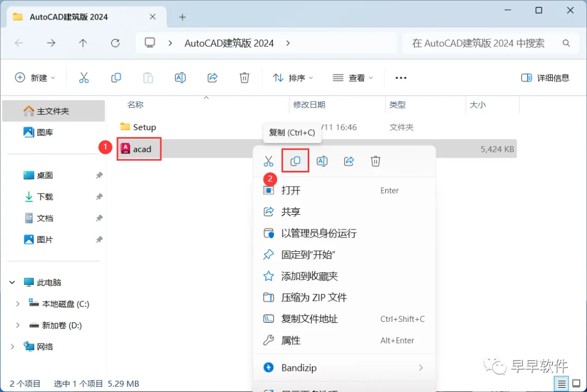The image size is (587, 392).
Task: Open 图片 in the sidebar
Action: (x=53, y=239)
